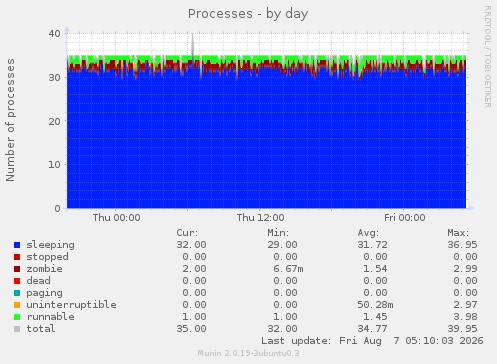Screen dimensions: 497x364
Task: Click the blue sleeping legend swatch
Action: point(17,245)
